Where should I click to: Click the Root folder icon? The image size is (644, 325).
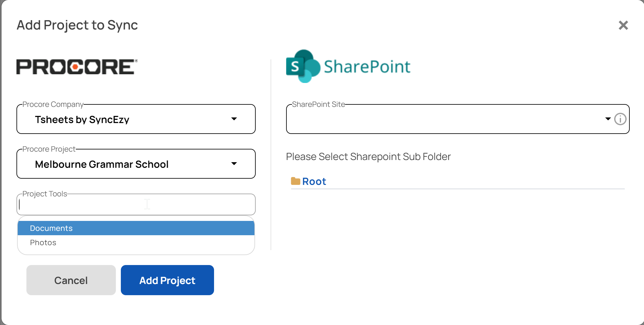(295, 181)
